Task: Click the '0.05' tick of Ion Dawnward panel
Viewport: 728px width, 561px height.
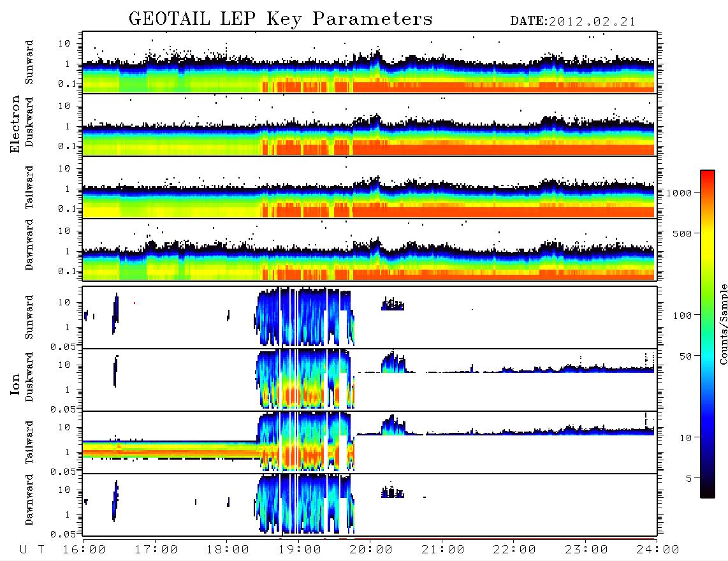Action: 62,534
